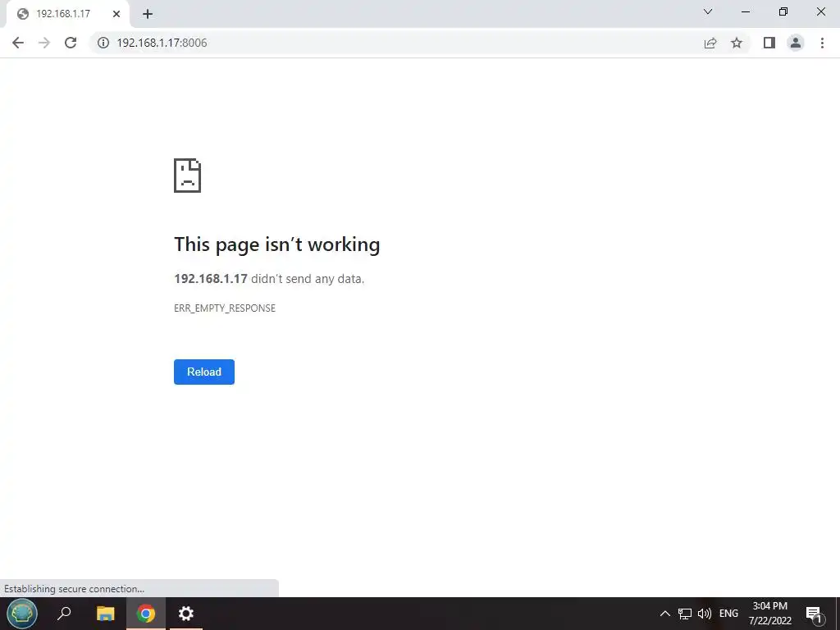The width and height of the screenshot is (840, 630).
Task: Reload page using toolbar refresh icon
Action: [x=71, y=43]
